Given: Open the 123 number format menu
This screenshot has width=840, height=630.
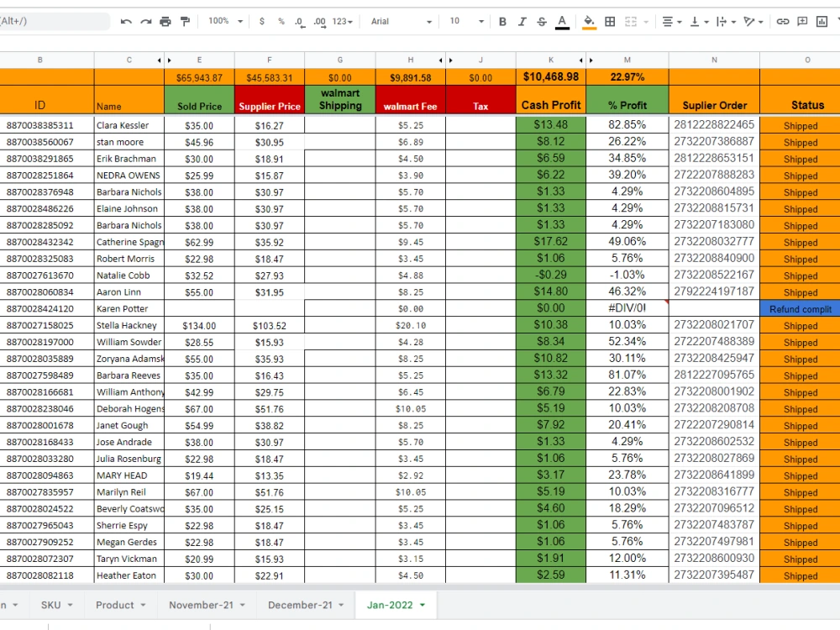Looking at the screenshot, I should point(343,22).
